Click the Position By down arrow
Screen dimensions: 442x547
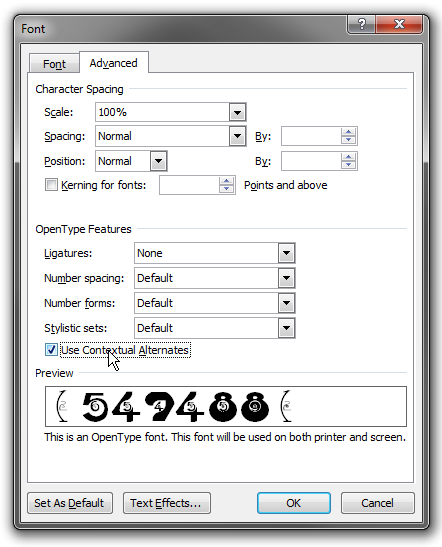pos(348,165)
